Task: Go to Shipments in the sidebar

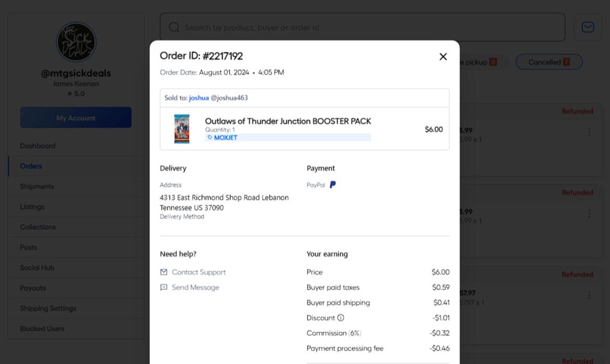Action: point(37,187)
